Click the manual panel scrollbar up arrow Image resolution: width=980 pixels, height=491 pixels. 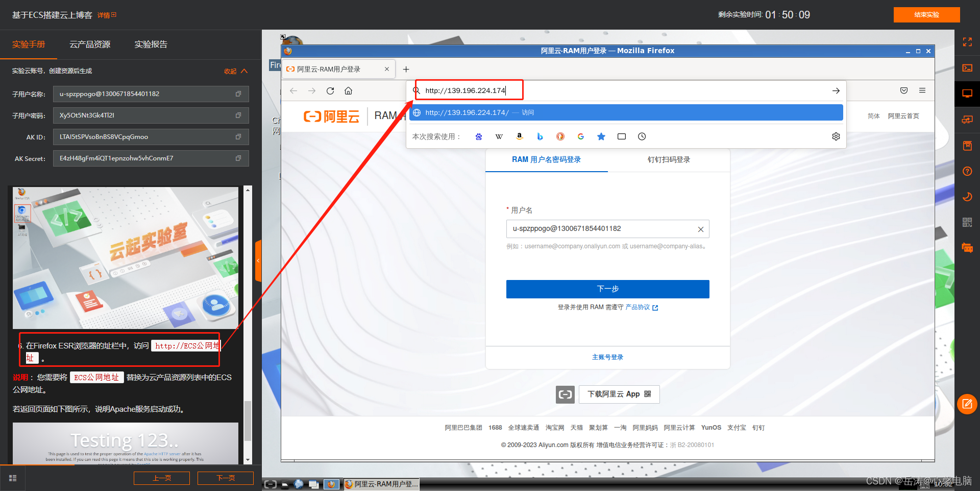[x=248, y=190]
